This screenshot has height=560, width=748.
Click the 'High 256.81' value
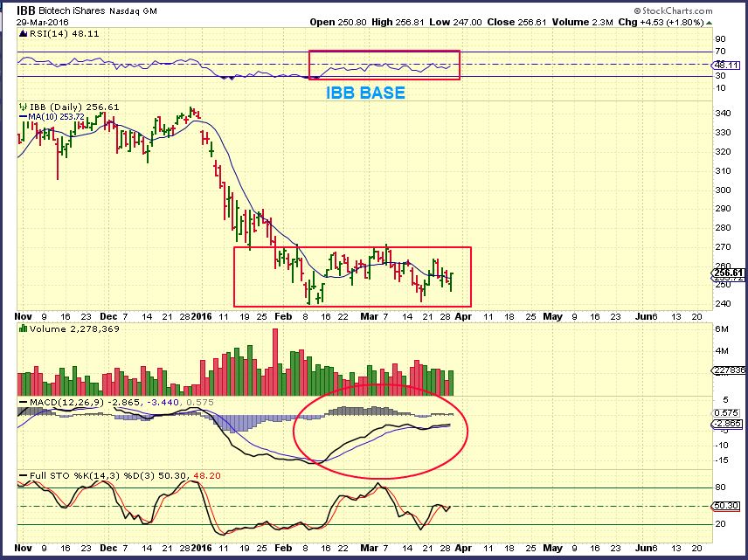398,22
